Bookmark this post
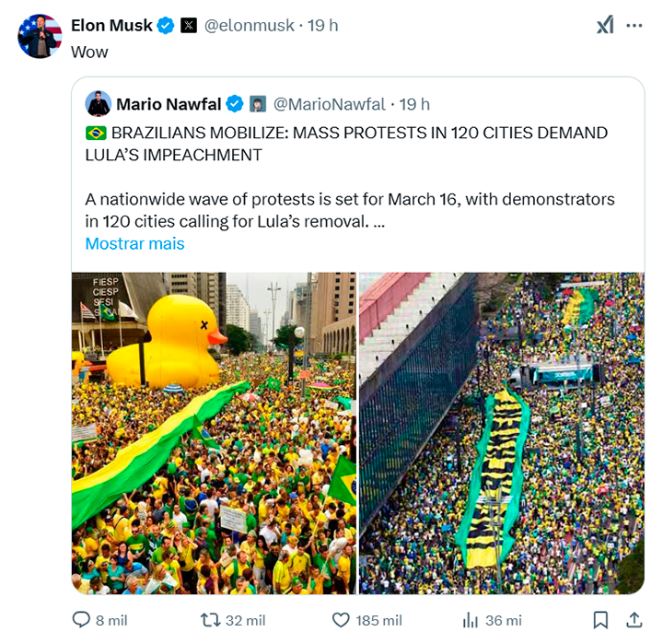This screenshot has height=644, width=663. [x=600, y=620]
